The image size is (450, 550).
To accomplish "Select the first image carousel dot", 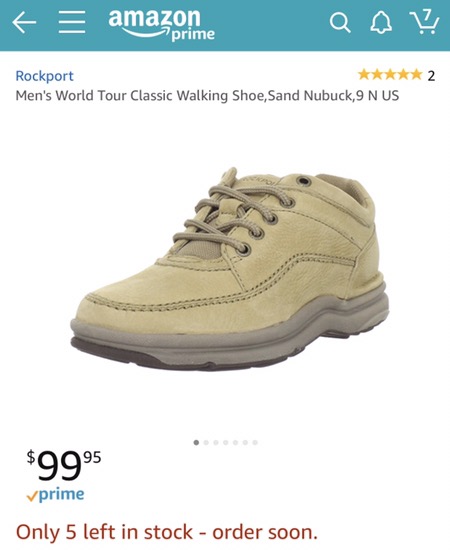I will [196, 443].
